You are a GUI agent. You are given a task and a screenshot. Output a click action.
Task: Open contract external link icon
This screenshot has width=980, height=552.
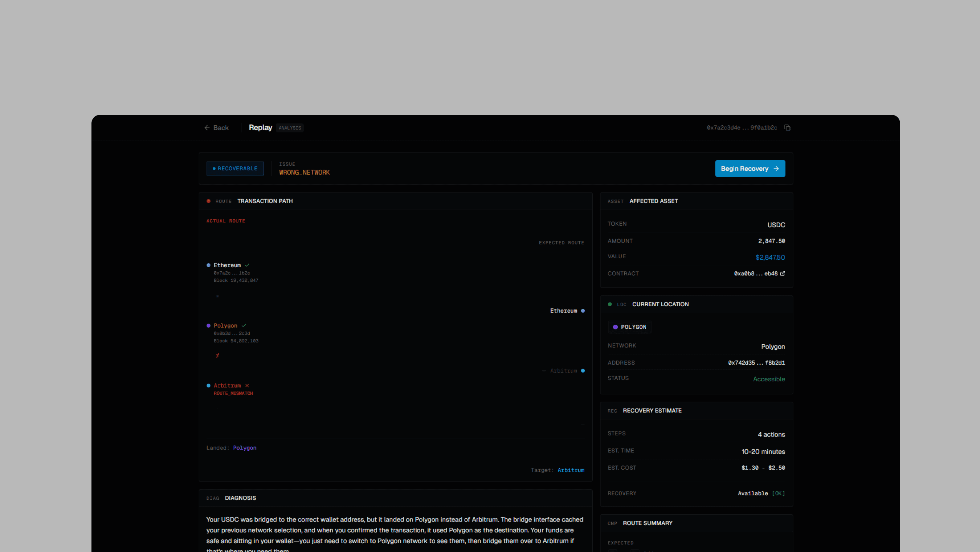coord(783,273)
